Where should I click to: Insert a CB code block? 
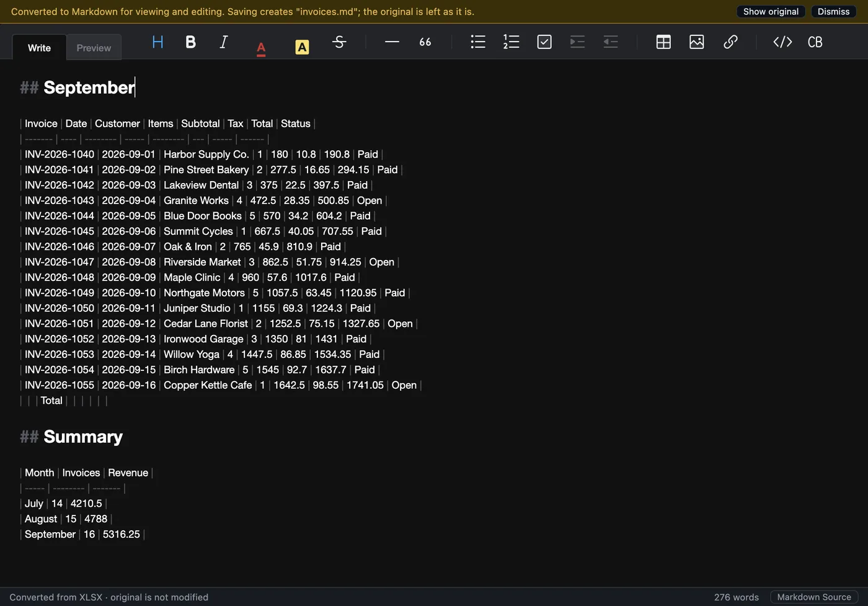click(815, 42)
